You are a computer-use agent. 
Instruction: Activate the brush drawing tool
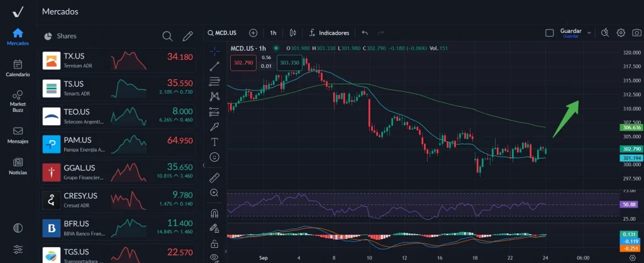(x=214, y=126)
